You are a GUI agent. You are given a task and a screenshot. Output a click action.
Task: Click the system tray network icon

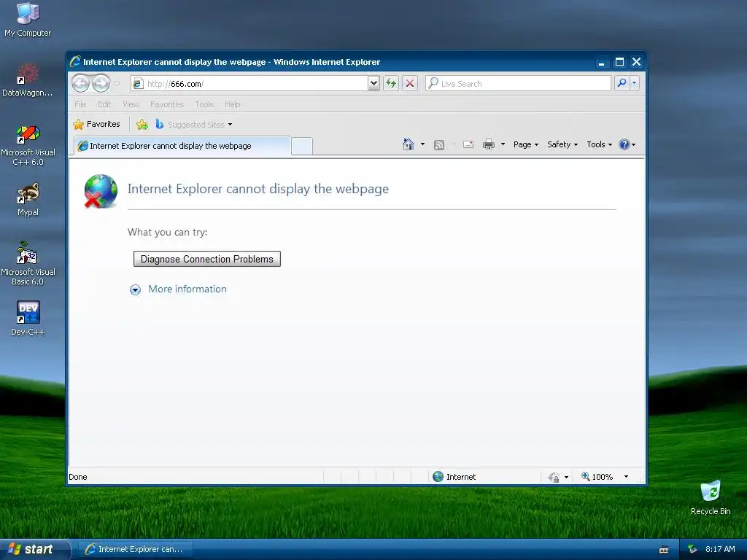click(692, 549)
